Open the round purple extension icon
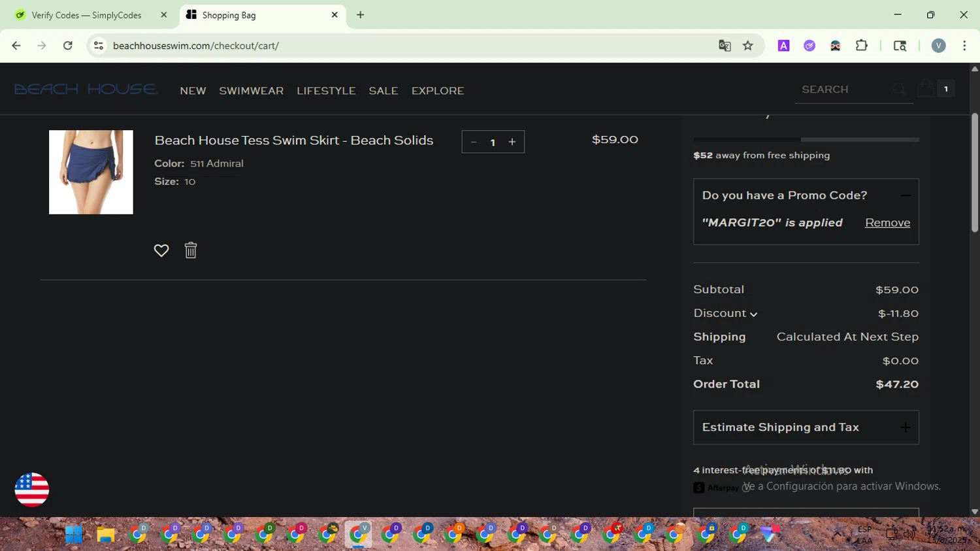980x551 pixels. point(809,46)
